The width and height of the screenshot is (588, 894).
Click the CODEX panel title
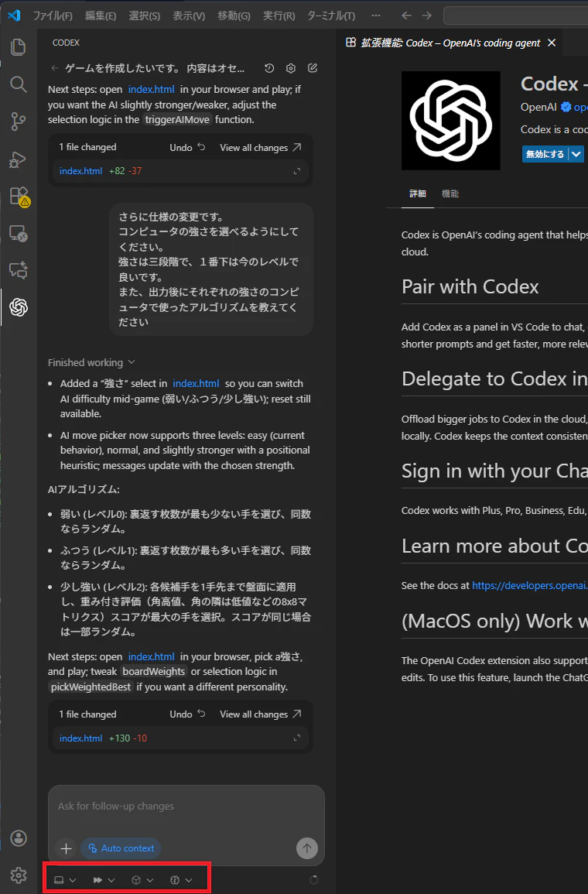coord(66,43)
